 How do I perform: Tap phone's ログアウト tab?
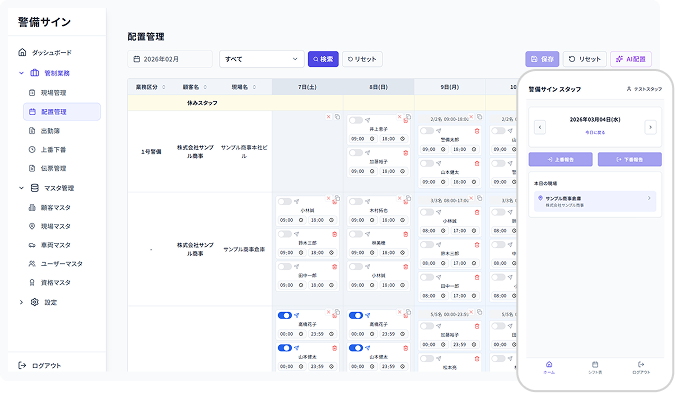pyautogui.click(x=641, y=368)
